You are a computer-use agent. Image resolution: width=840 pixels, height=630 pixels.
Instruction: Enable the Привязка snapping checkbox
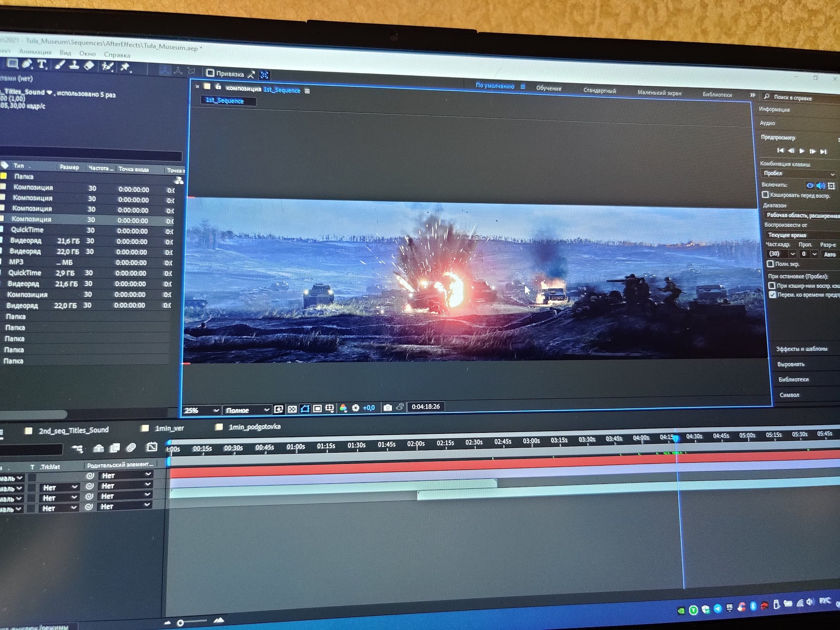pyautogui.click(x=210, y=73)
